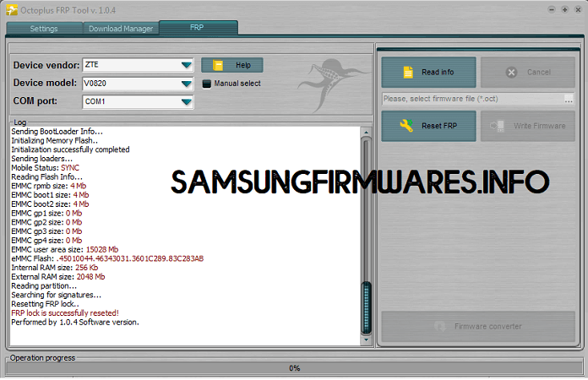Click the Help button label
Screen dimensions: 588x380
coord(243,65)
